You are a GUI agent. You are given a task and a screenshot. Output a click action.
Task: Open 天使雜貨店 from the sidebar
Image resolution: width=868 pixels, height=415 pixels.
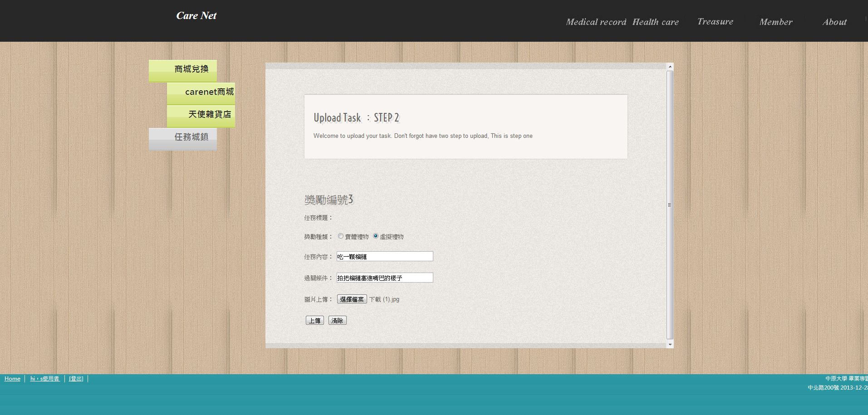201,115
